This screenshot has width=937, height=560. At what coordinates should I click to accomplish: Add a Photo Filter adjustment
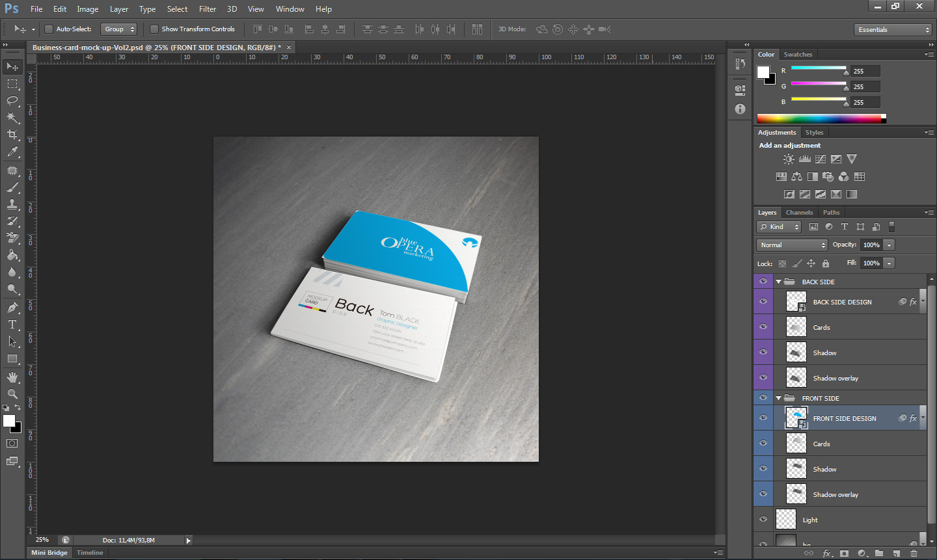[828, 176]
